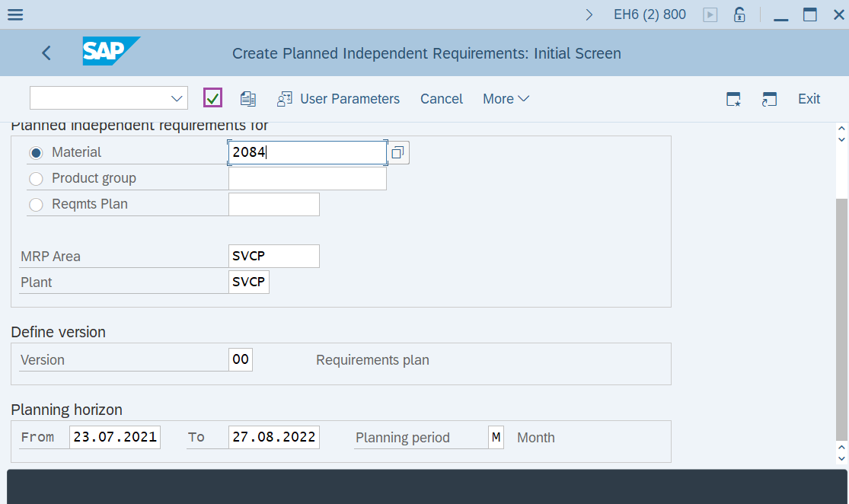Open the More dropdown menu
This screenshot has width=849, height=504.
tap(505, 98)
